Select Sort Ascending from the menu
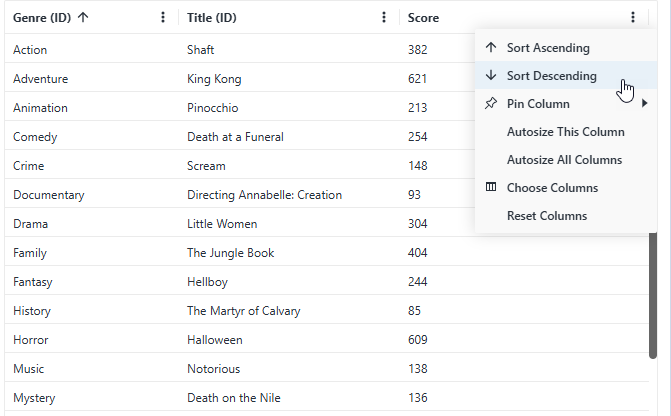Image resolution: width=671 pixels, height=416 pixels. tap(548, 48)
